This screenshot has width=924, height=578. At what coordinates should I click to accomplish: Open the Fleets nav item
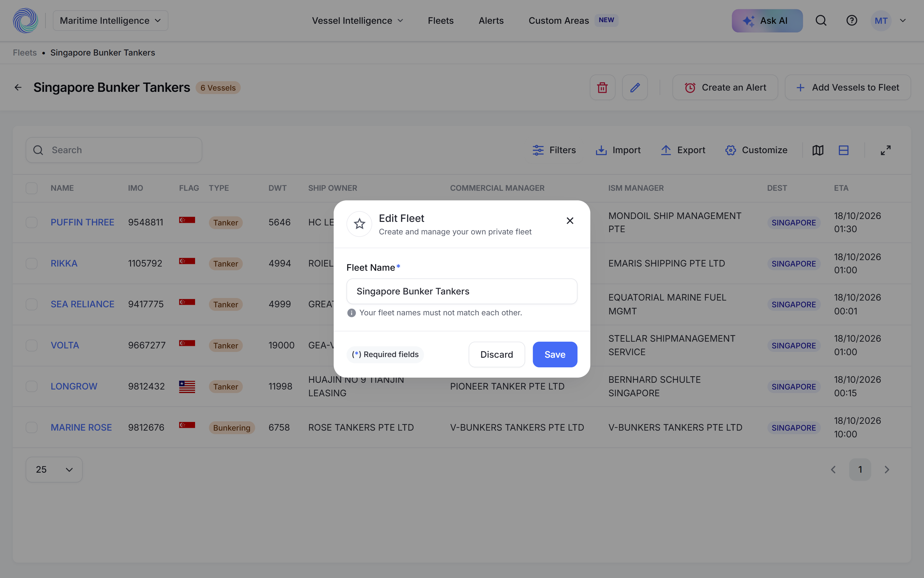(x=441, y=21)
